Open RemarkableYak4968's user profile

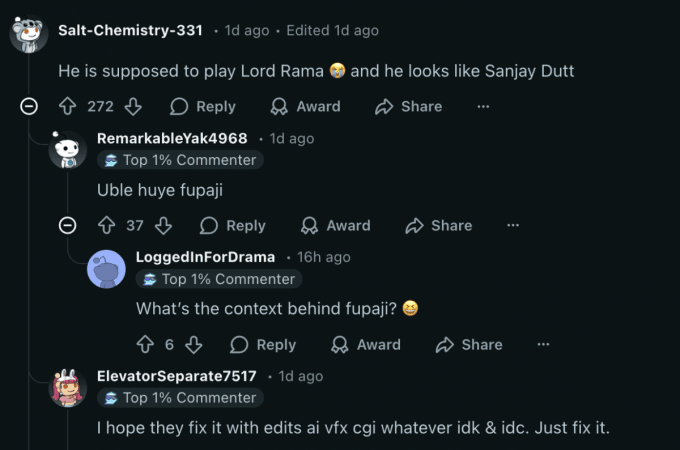click(172, 138)
